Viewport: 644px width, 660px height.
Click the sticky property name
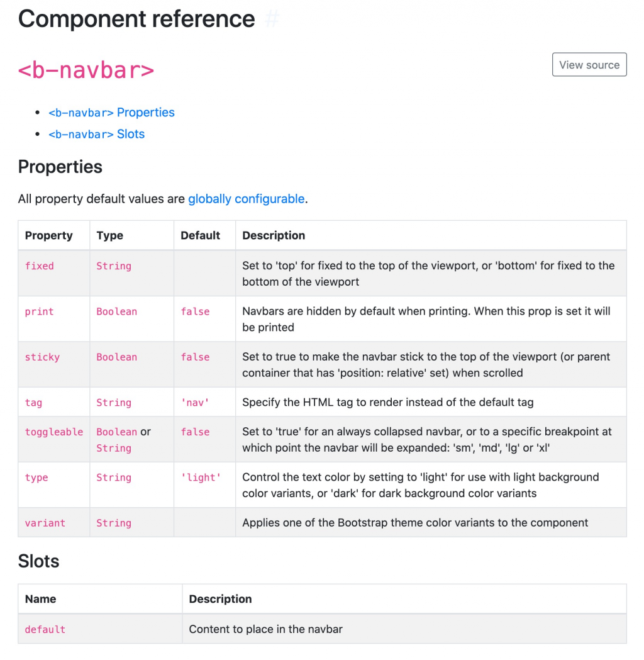point(42,357)
